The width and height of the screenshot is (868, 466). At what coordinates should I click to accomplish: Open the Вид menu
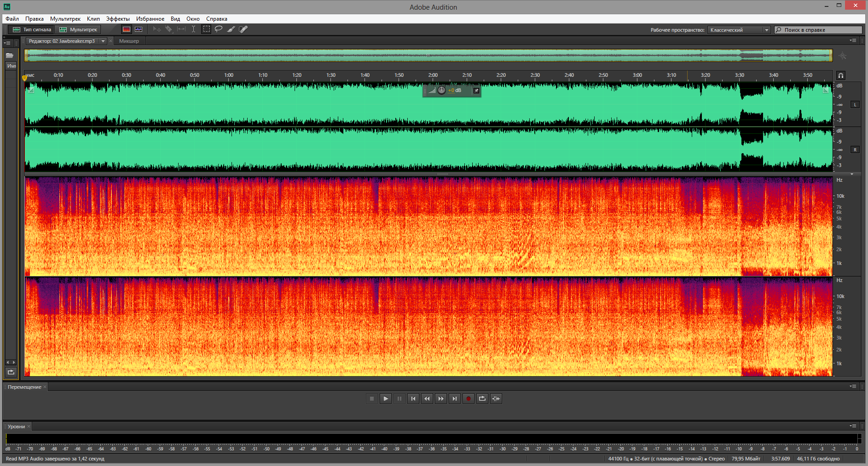[175, 19]
